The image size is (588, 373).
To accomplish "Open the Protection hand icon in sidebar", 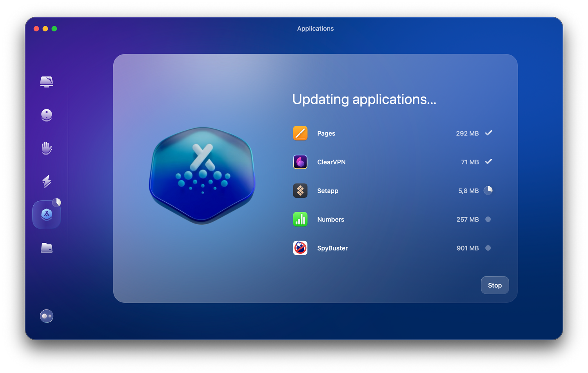I will click(47, 148).
